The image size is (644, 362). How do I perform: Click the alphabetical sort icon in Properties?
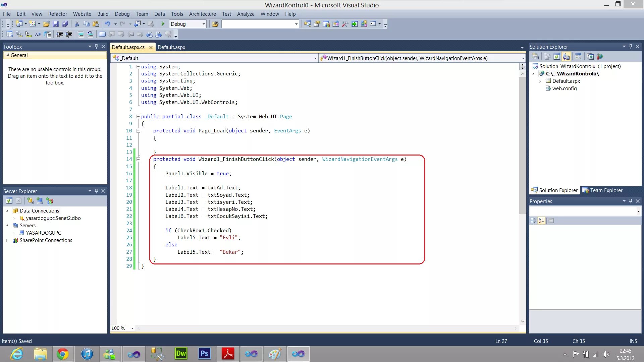[541, 221]
